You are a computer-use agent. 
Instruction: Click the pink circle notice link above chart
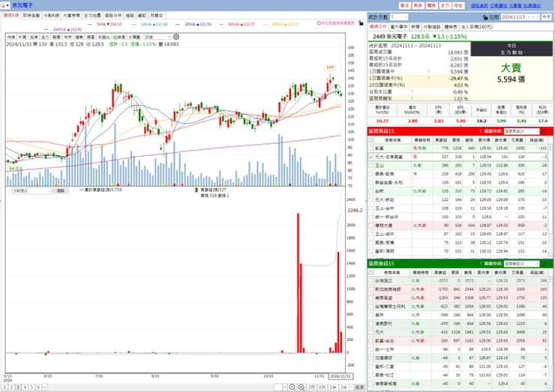335,23
